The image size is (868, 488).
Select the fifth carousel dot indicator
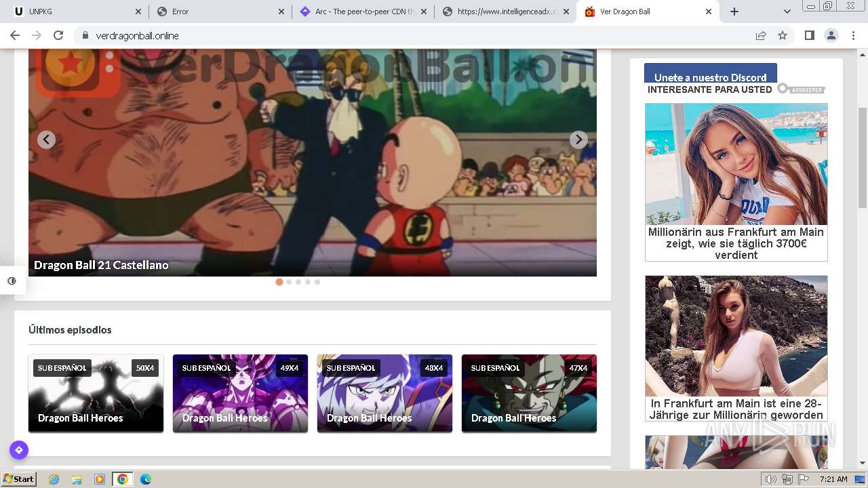pyautogui.click(x=317, y=282)
